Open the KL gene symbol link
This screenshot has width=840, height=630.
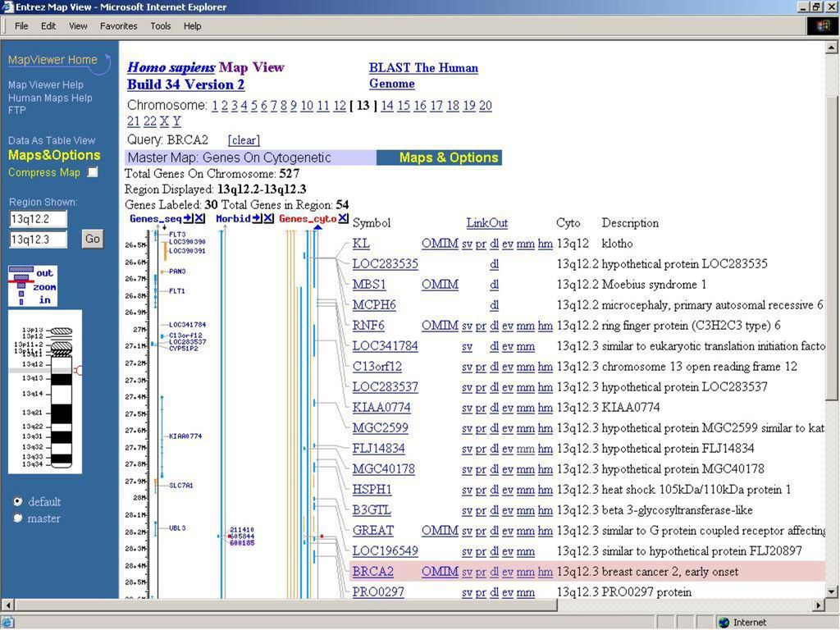[361, 243]
